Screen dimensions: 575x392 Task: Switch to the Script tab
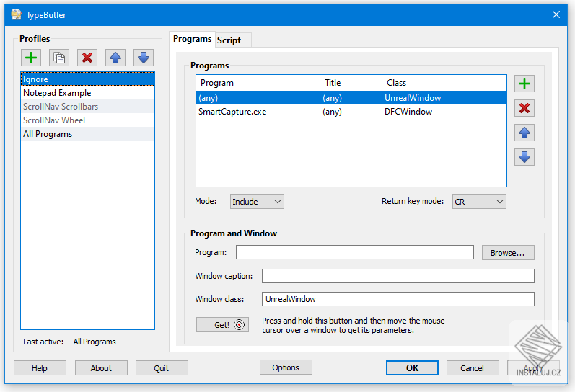pos(229,40)
